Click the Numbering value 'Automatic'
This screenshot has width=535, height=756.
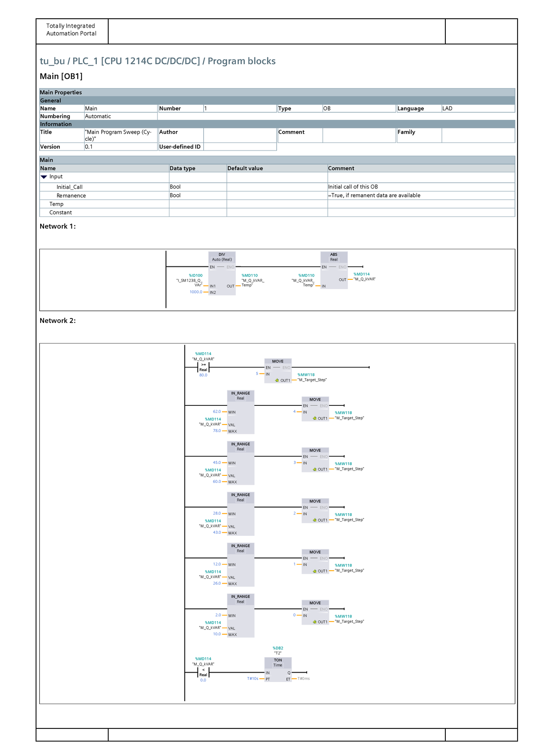tap(98, 116)
